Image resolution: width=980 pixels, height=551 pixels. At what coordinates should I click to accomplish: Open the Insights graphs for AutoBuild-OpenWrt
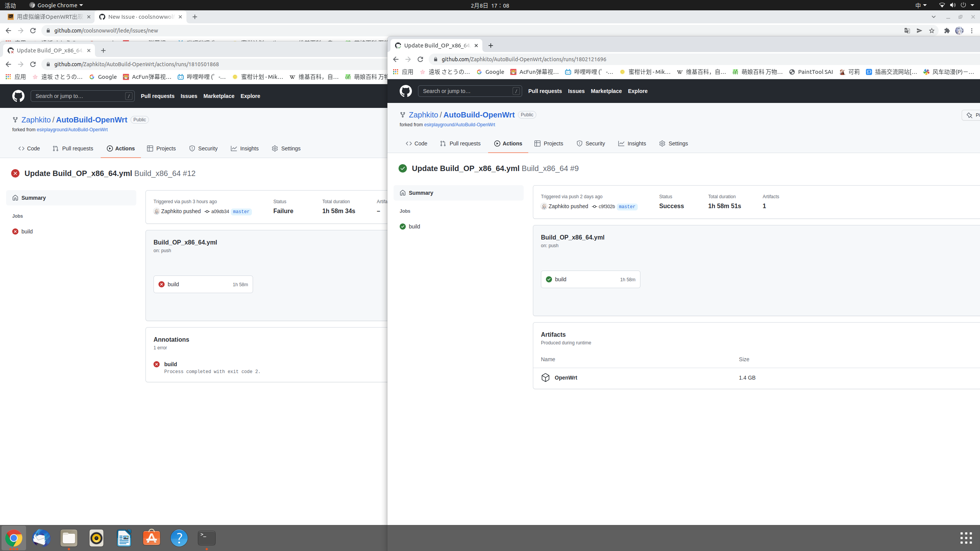(632, 143)
